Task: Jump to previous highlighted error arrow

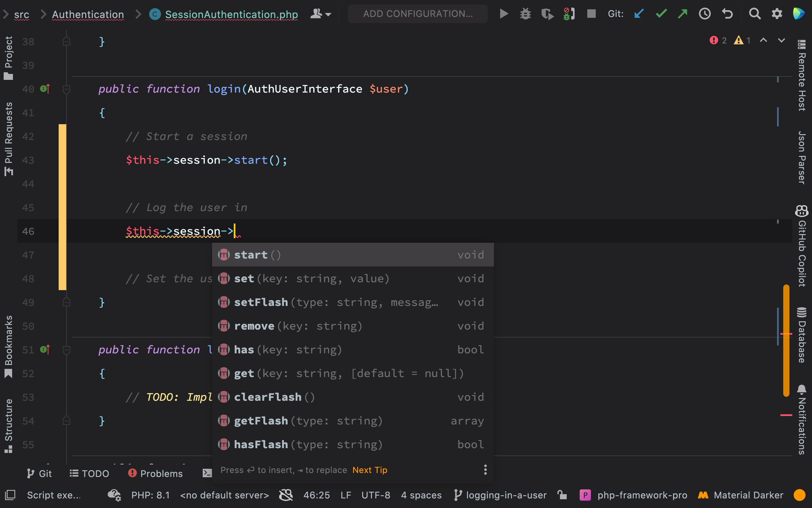Action: (763, 40)
